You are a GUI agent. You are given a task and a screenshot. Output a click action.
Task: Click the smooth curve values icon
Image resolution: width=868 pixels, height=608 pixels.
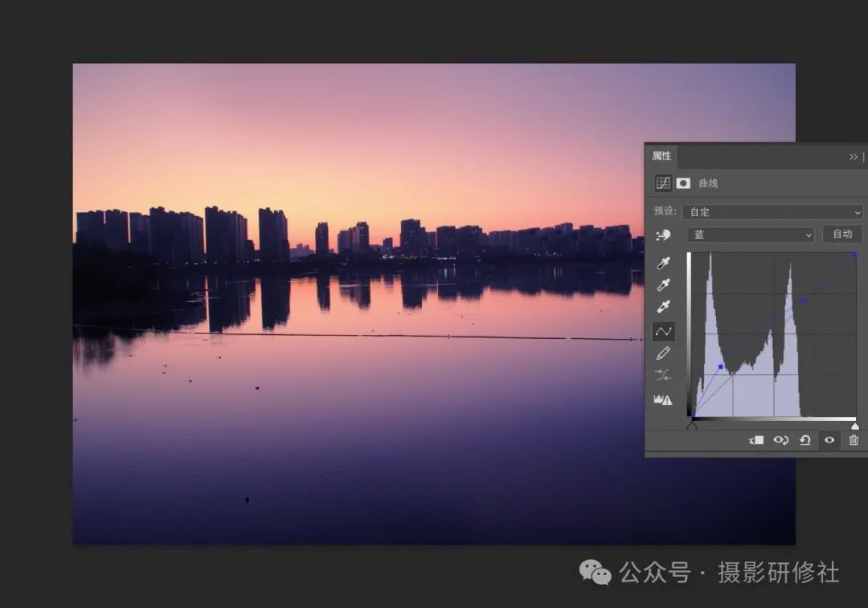click(x=663, y=375)
